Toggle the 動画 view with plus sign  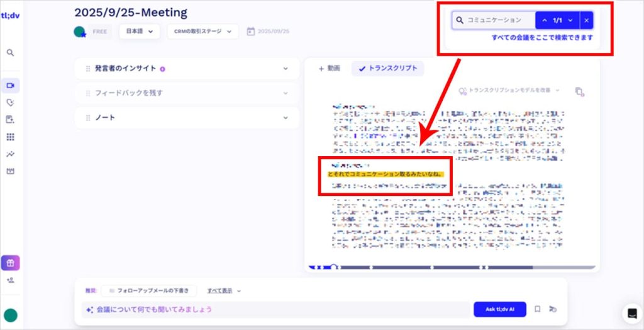(x=329, y=69)
